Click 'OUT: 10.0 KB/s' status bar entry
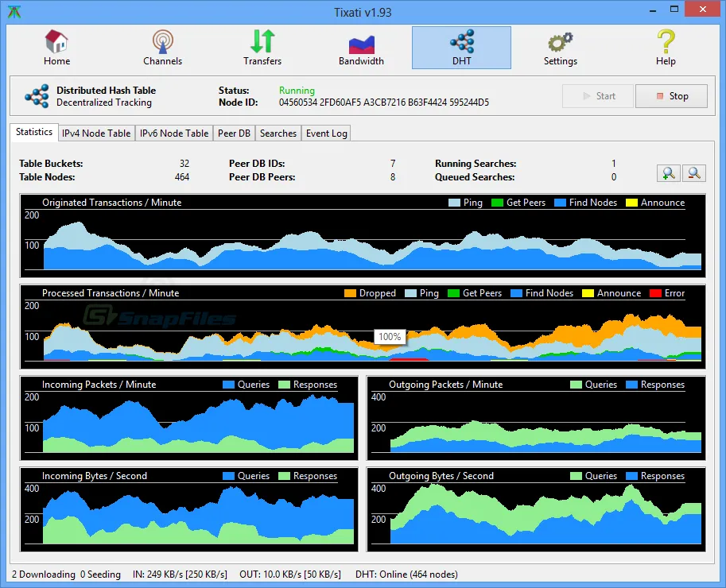The height and width of the screenshot is (588, 726). pyautogui.click(x=290, y=574)
